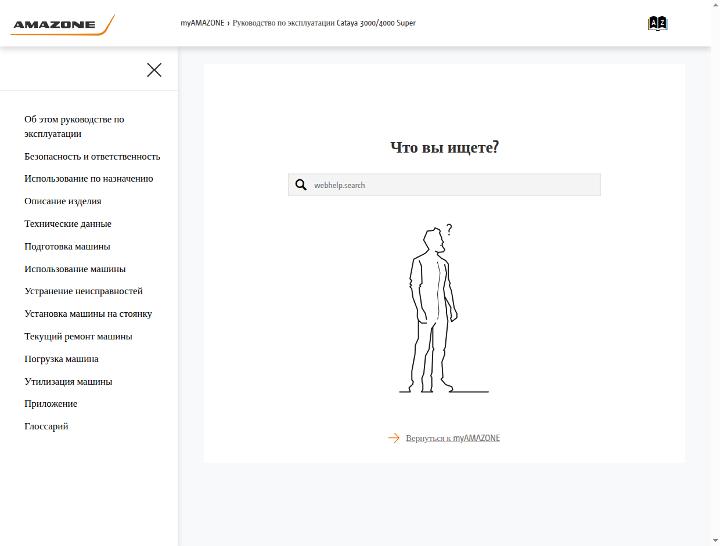Click the magnifying glass search icon
Image resolution: width=720 pixels, height=546 pixels.
coord(301,185)
